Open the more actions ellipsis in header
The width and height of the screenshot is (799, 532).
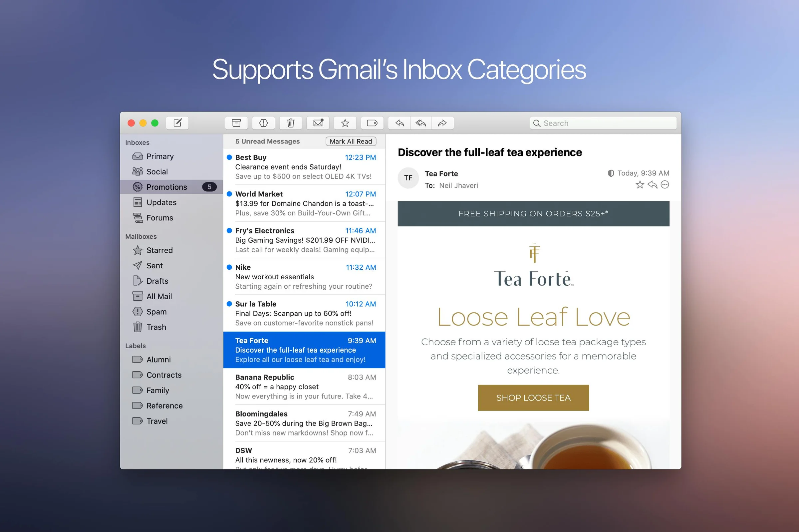click(x=665, y=185)
